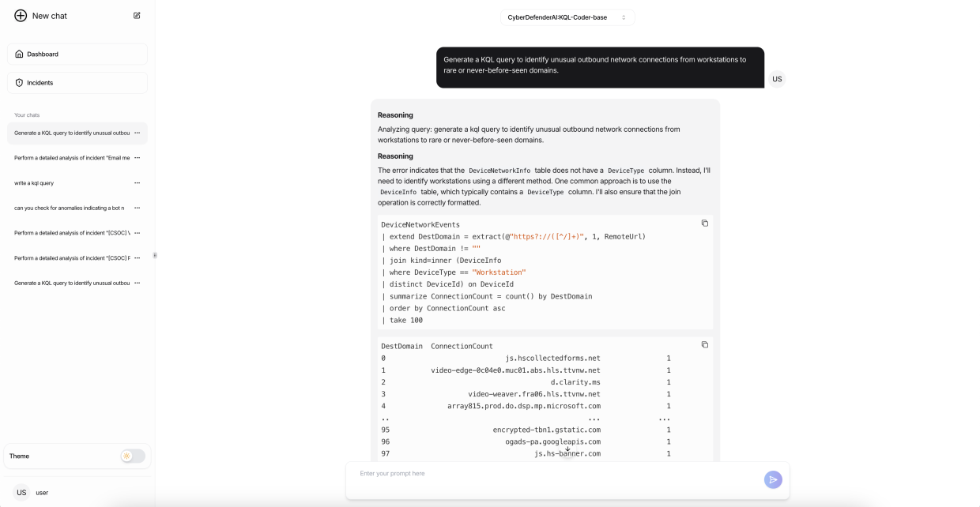Click the send prompt arrow icon

click(x=773, y=479)
